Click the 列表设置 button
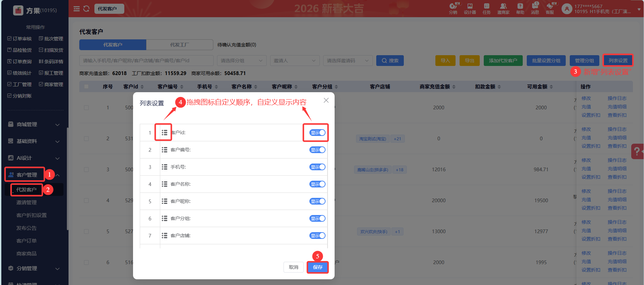 pyautogui.click(x=618, y=61)
